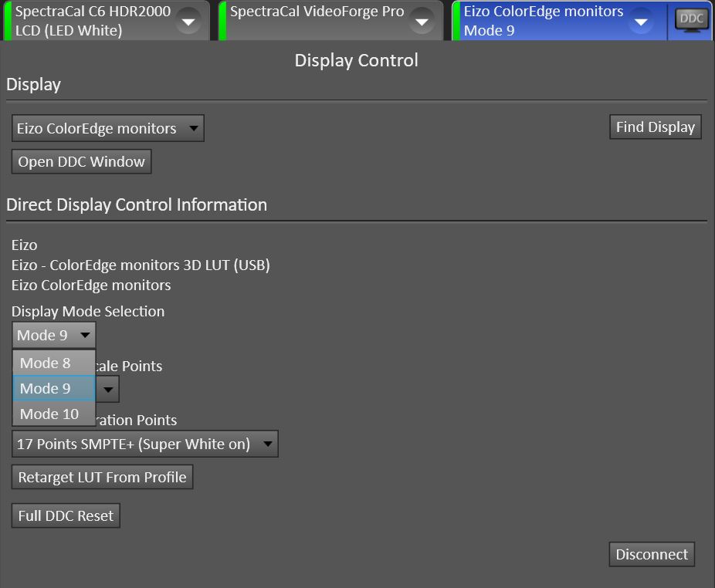This screenshot has height=588, width=715.
Task: Expand the SpectraCal C6 HDR2000 meter dropdown arrow
Action: 188,21
